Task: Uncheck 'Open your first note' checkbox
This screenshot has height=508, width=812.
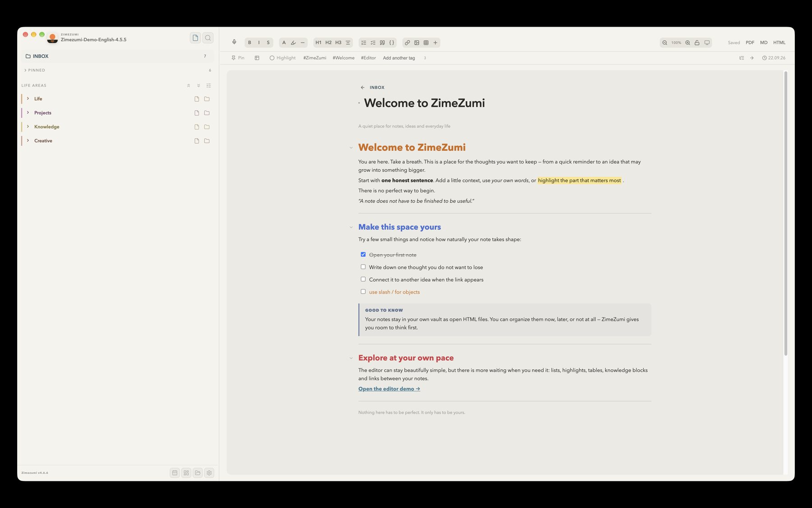Action: [x=363, y=255]
